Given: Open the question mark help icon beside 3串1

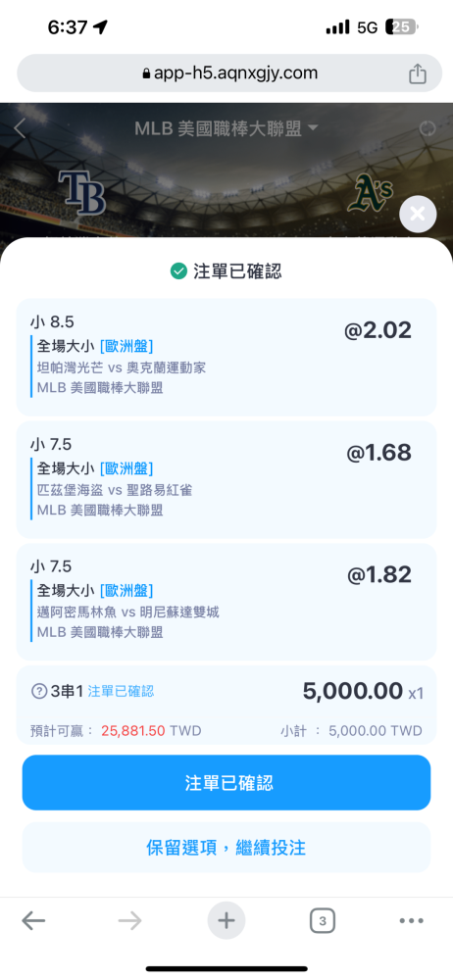Looking at the screenshot, I should [39, 691].
